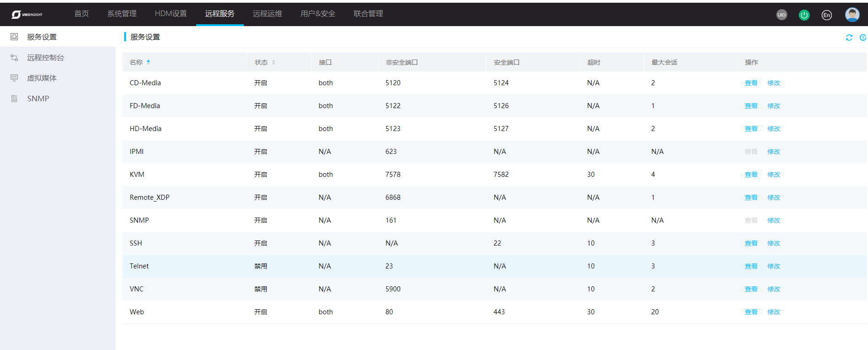Viewport: 868px width, 350px height.
Task: Click the UID indicator icon
Action: point(781,15)
